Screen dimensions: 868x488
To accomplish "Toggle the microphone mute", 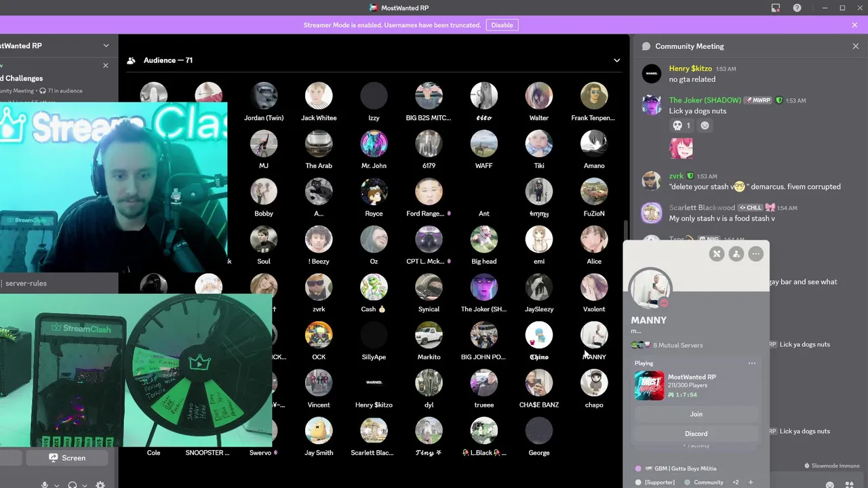I will [x=45, y=485].
